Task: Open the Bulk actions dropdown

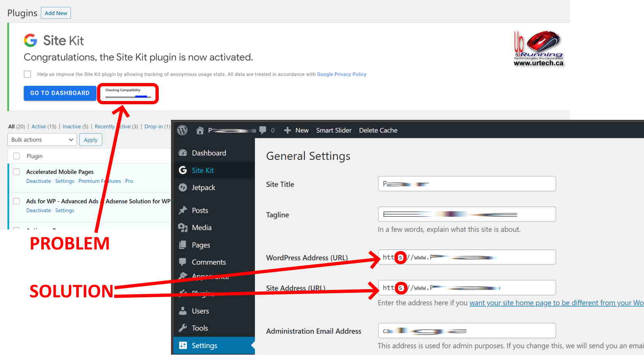Action: point(42,140)
